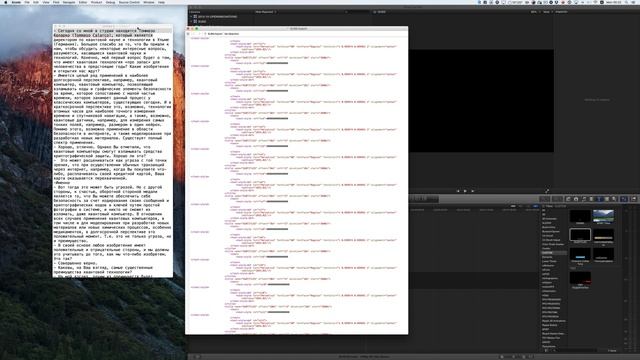The width and height of the screenshot is (640, 360).
Task: Open the Debug menu
Action: [x=110, y=2]
